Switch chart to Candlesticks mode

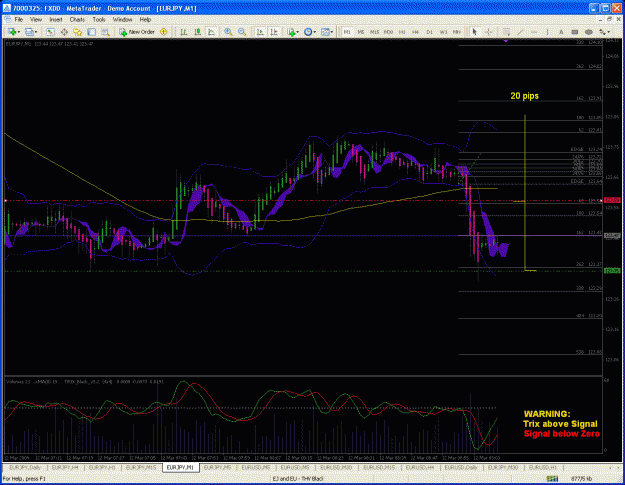pyautogui.click(x=197, y=32)
